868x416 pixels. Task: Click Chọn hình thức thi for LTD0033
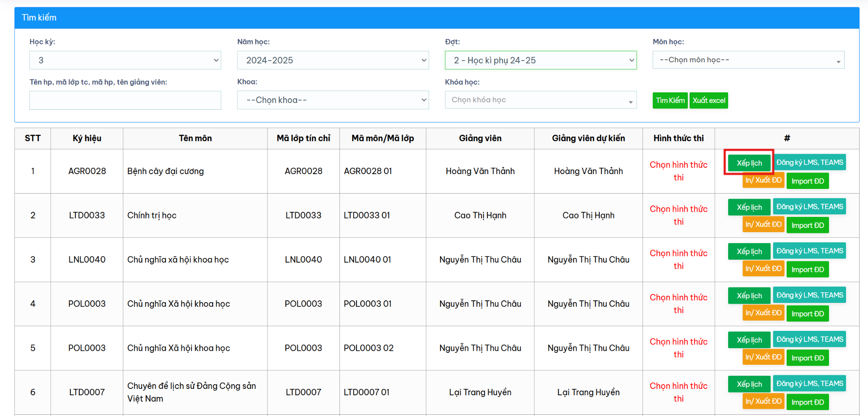click(679, 215)
